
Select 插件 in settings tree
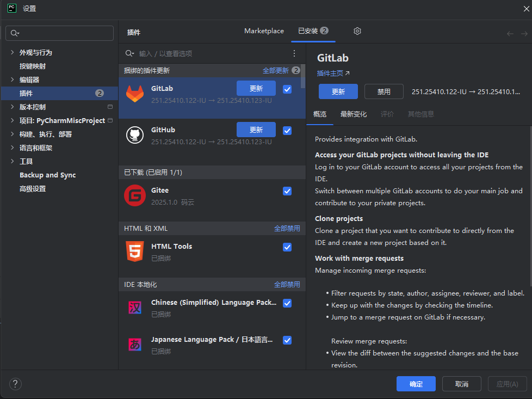59,93
